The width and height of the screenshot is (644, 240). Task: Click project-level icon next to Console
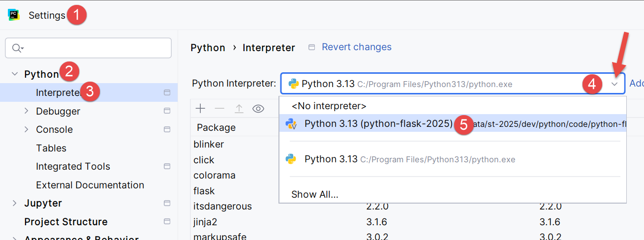(167, 129)
